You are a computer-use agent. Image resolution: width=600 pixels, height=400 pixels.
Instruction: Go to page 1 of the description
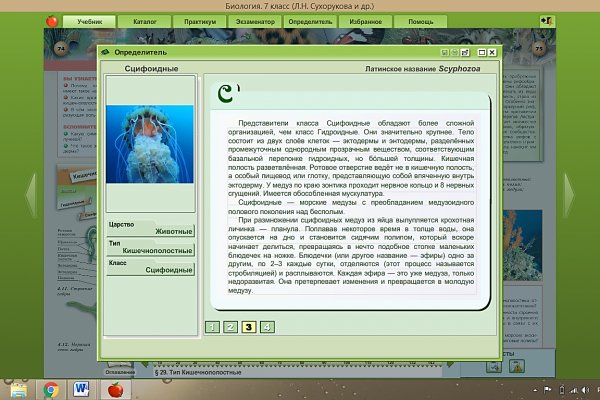pos(212,326)
